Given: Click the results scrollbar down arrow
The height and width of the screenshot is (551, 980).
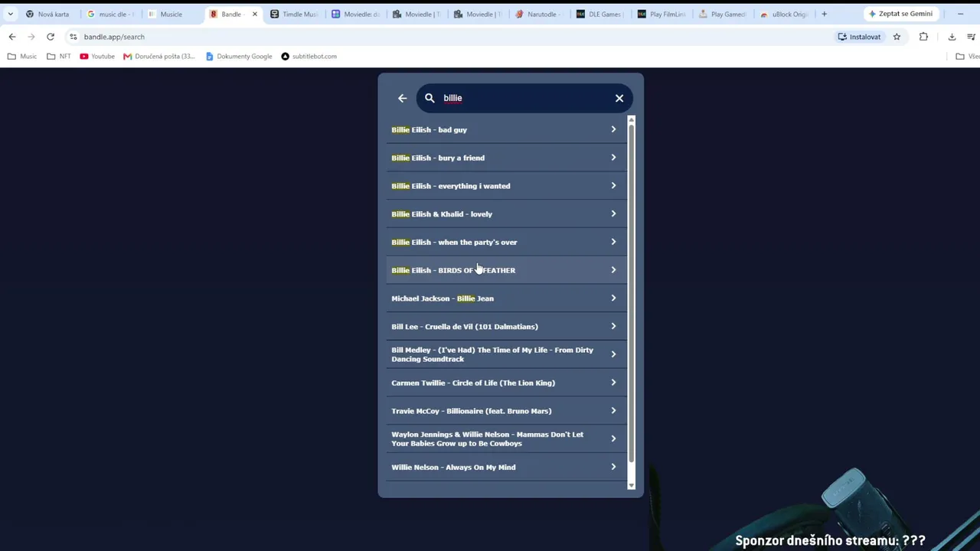Looking at the screenshot, I should 632,485.
